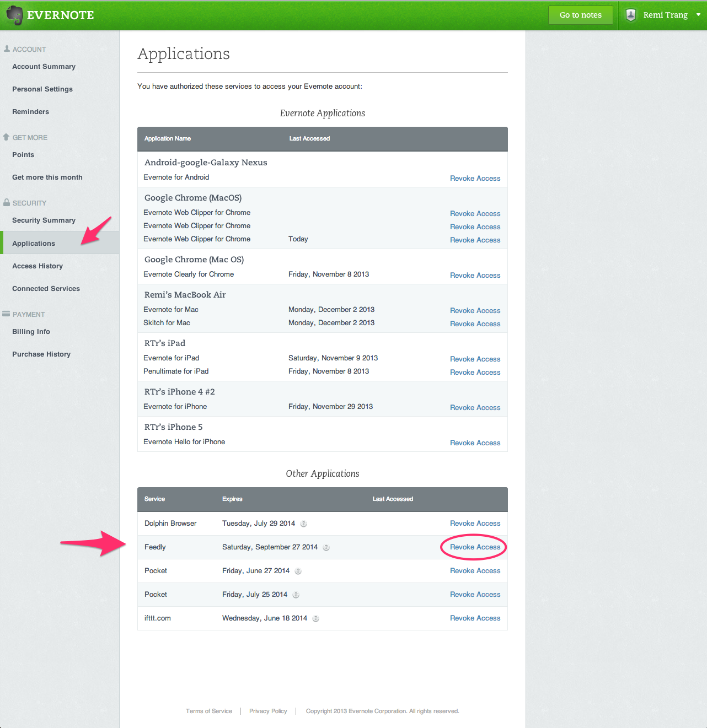Revoke access for ifttt.com

click(x=475, y=618)
